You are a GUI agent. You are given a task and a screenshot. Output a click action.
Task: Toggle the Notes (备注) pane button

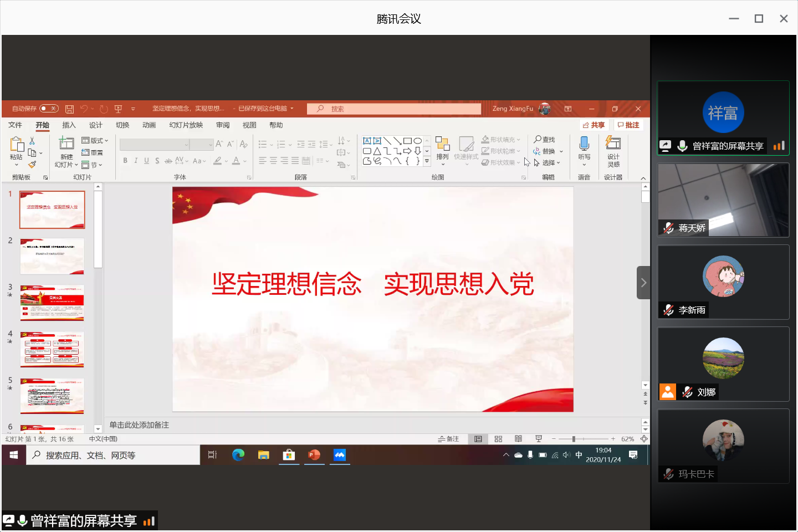click(x=449, y=439)
